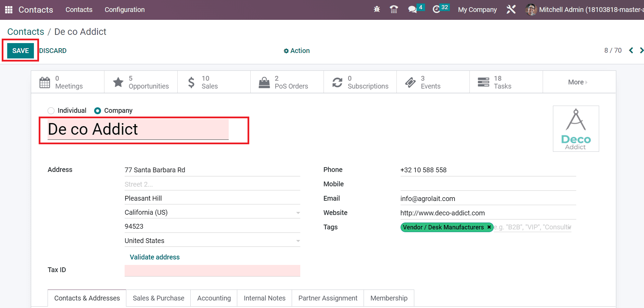Click the empty Mobile field
Screen dimensions: 644x308
pyautogui.click(x=488, y=184)
